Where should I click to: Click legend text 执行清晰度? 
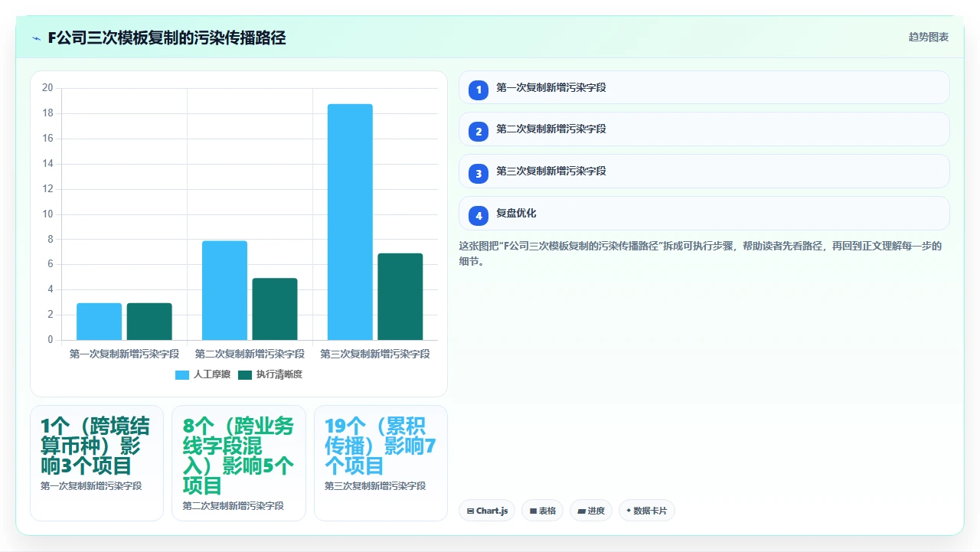tap(279, 374)
